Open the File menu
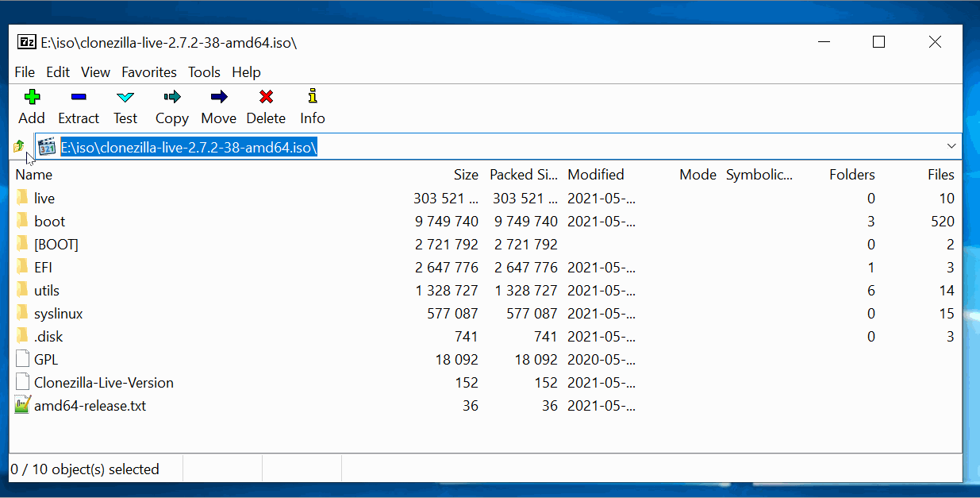The image size is (980, 498). point(25,71)
